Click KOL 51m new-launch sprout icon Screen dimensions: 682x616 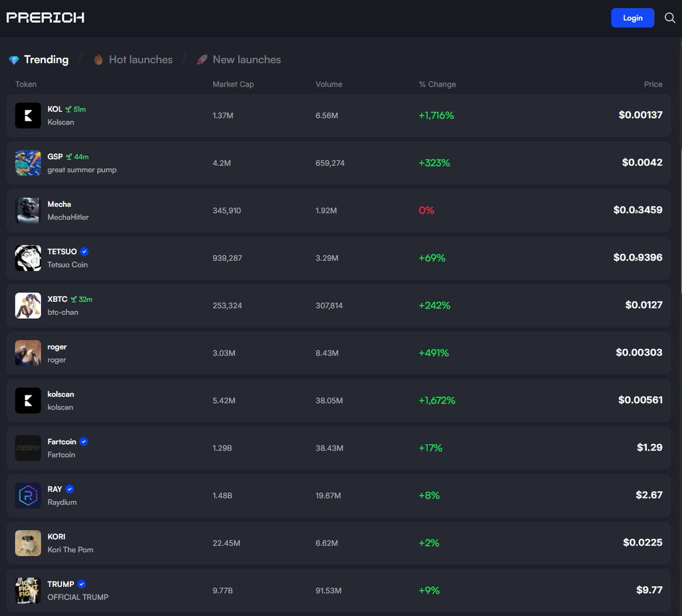coord(68,109)
